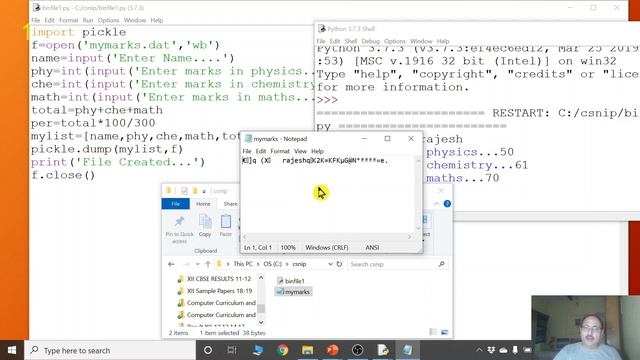Select the mymarks file in Explorer
Viewport: 640px width, 360px height.
pyautogui.click(x=293, y=292)
